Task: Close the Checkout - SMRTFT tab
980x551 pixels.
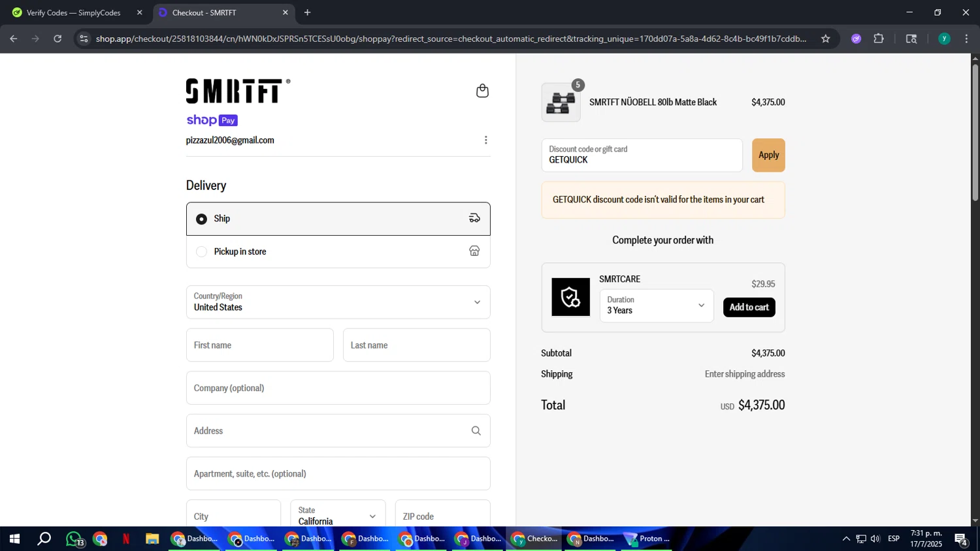Action: tap(285, 12)
